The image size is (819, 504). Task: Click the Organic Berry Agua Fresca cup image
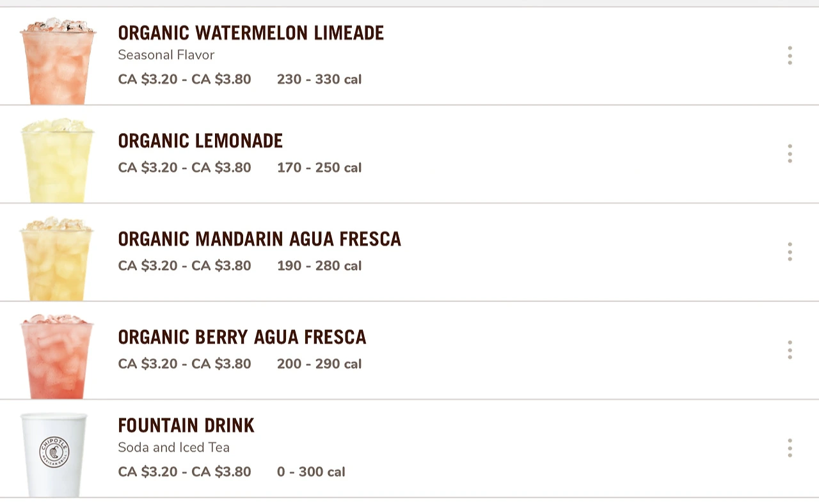pyautogui.click(x=57, y=357)
